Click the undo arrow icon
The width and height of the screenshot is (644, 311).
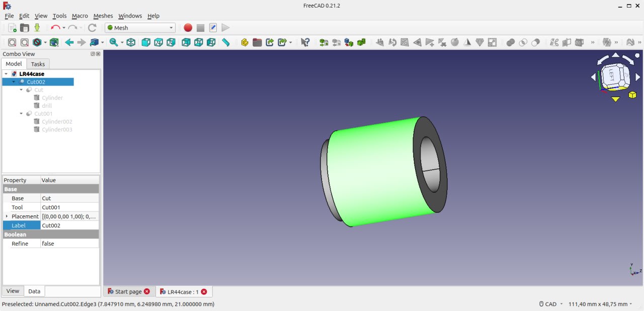(x=55, y=28)
